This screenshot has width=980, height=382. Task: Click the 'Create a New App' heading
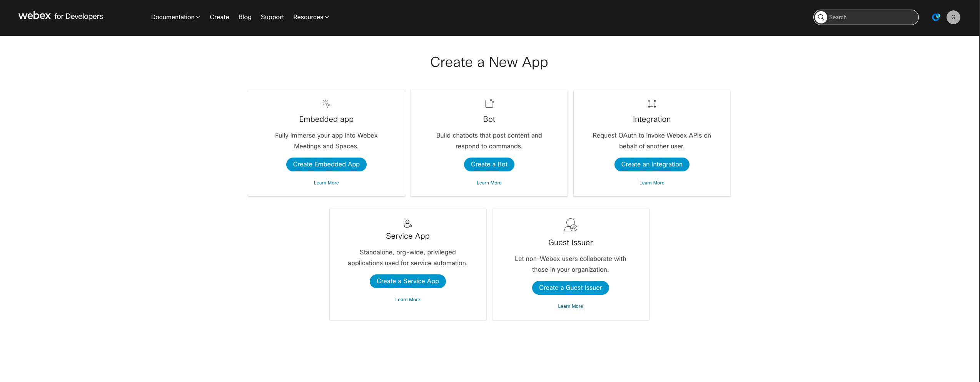tap(489, 62)
